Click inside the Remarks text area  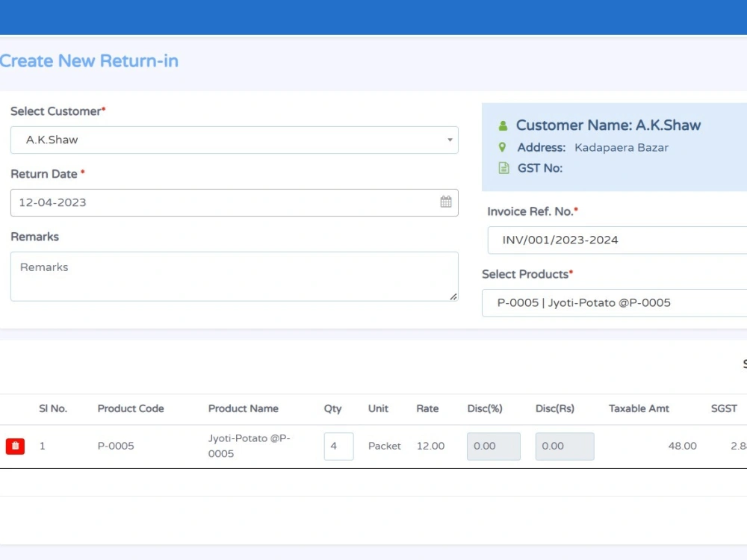tap(235, 277)
